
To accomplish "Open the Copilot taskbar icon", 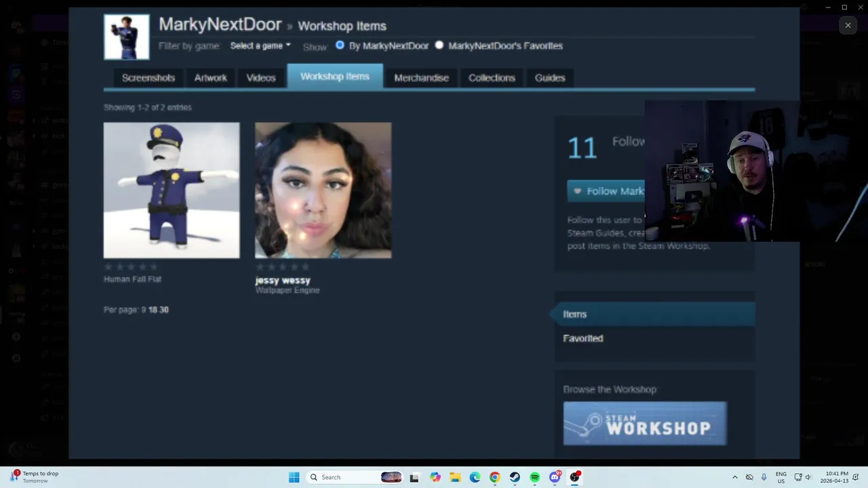I will pos(435,477).
